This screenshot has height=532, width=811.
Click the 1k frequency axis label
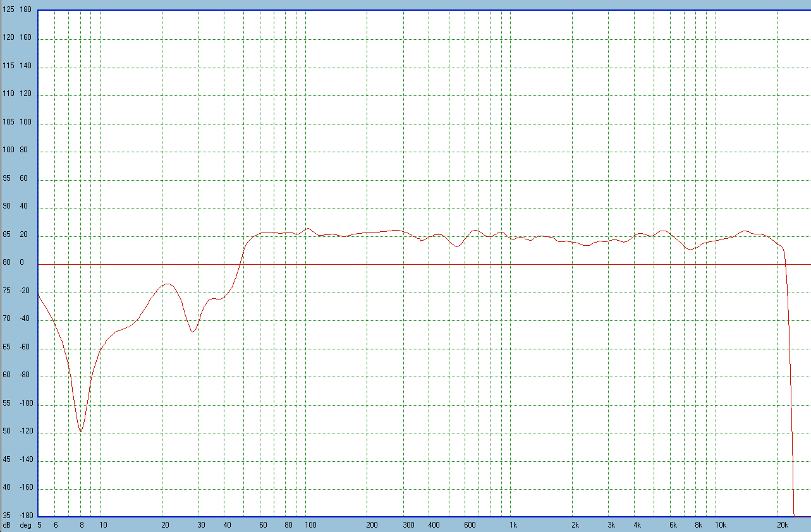513,525
